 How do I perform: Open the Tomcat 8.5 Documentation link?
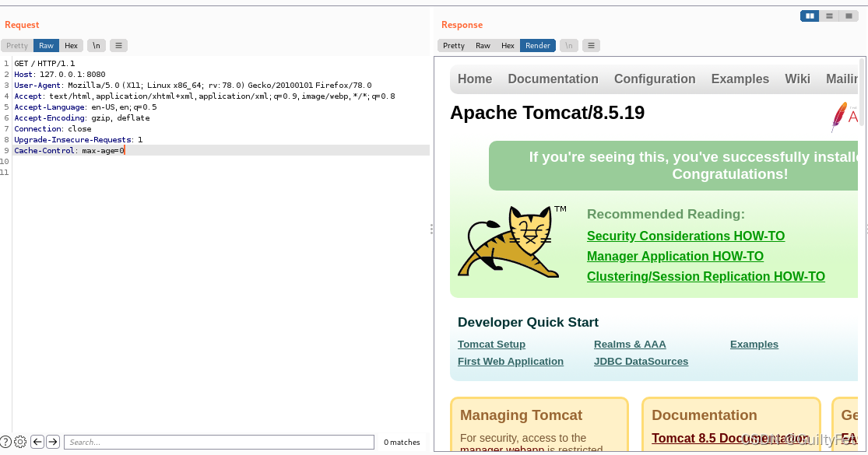tap(729, 439)
